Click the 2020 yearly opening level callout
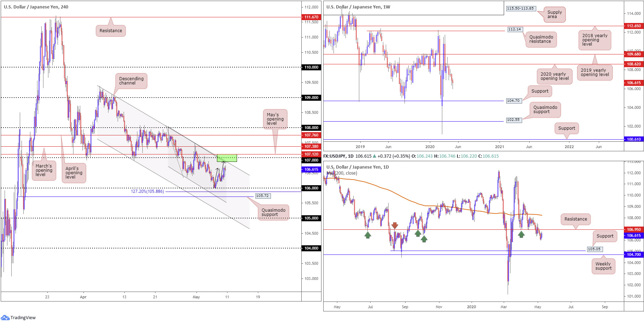The image size is (644, 322). pos(555,76)
